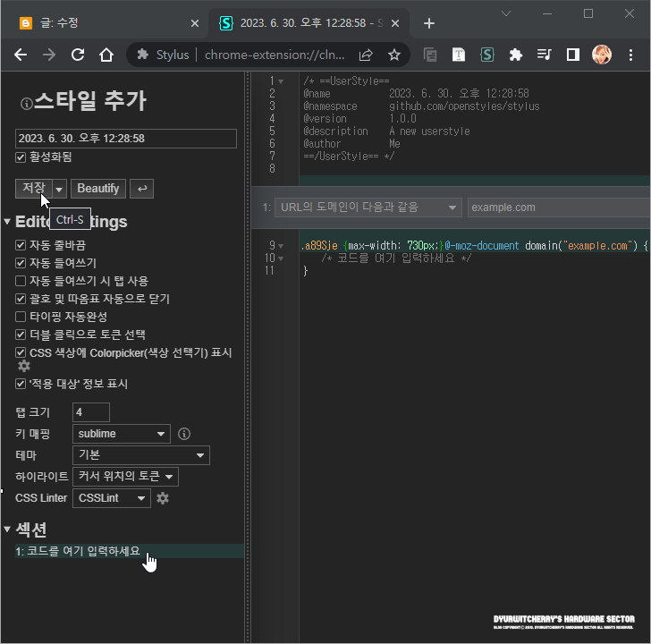Collapse the 섹션 section
651x644 pixels.
pos(7,530)
